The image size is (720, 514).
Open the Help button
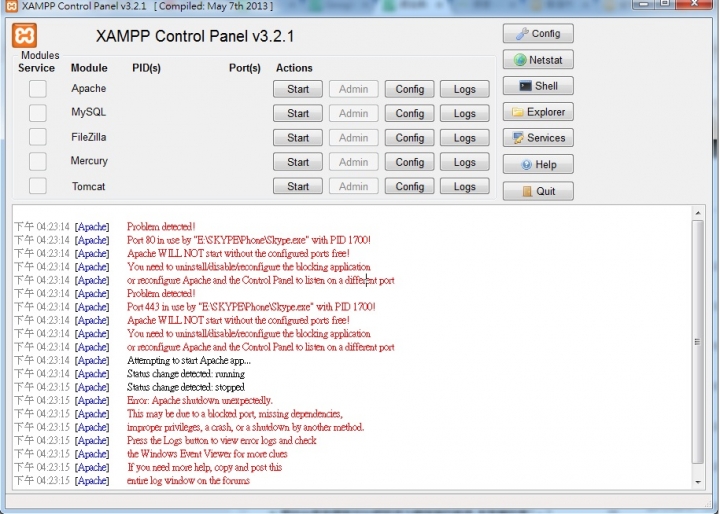(538, 164)
